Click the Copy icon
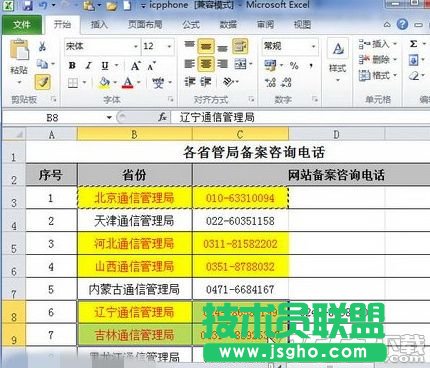The width and height of the screenshot is (430, 368). pyautogui.click(x=42, y=64)
